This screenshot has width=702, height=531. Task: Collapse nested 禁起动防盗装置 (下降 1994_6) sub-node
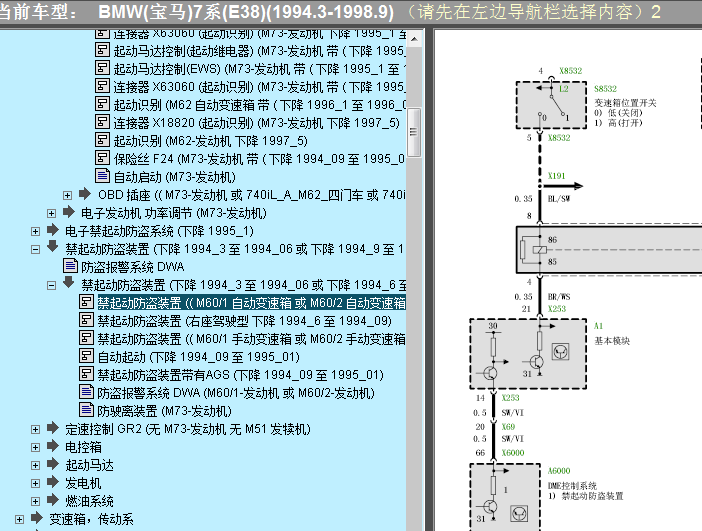click(51, 285)
